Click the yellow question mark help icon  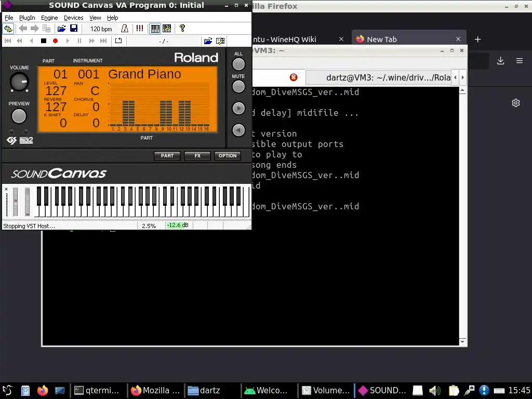pyautogui.click(x=182, y=29)
